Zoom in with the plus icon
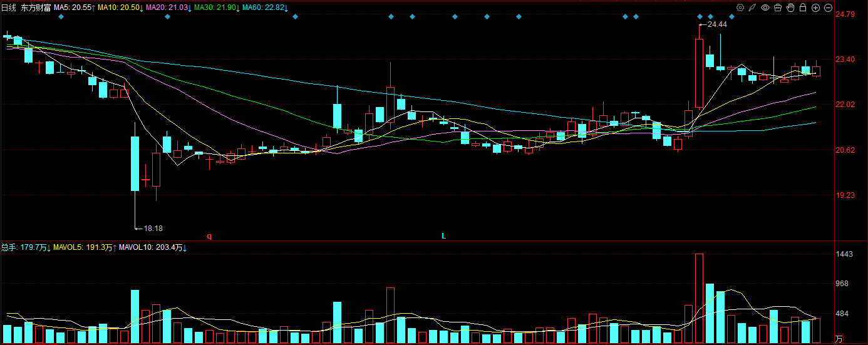Image resolution: width=868 pixels, height=345 pixels. tap(815, 8)
